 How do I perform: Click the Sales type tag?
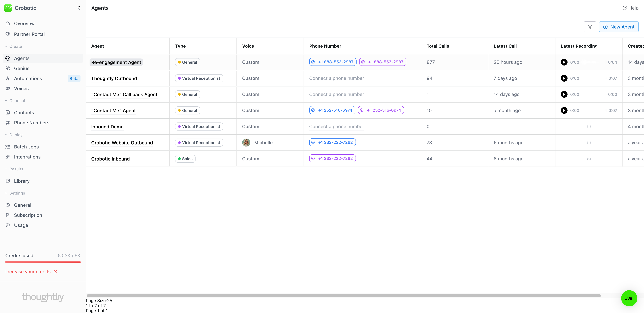[x=185, y=159]
